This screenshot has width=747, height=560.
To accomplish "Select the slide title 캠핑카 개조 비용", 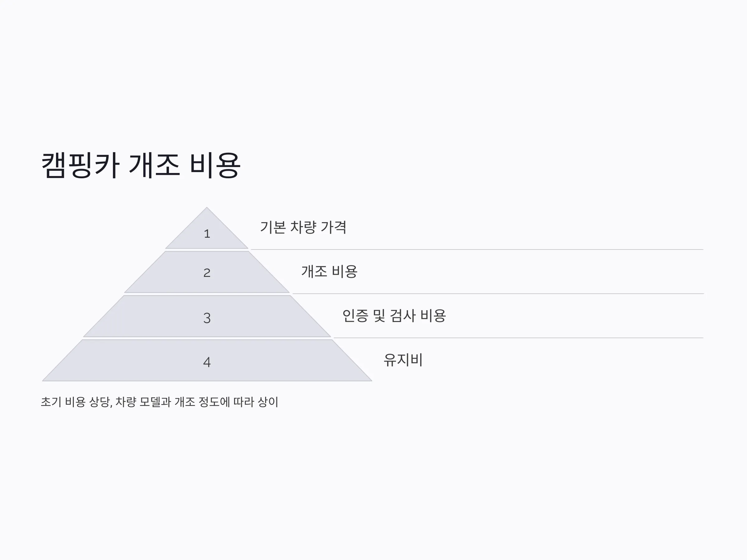I will (x=141, y=166).
